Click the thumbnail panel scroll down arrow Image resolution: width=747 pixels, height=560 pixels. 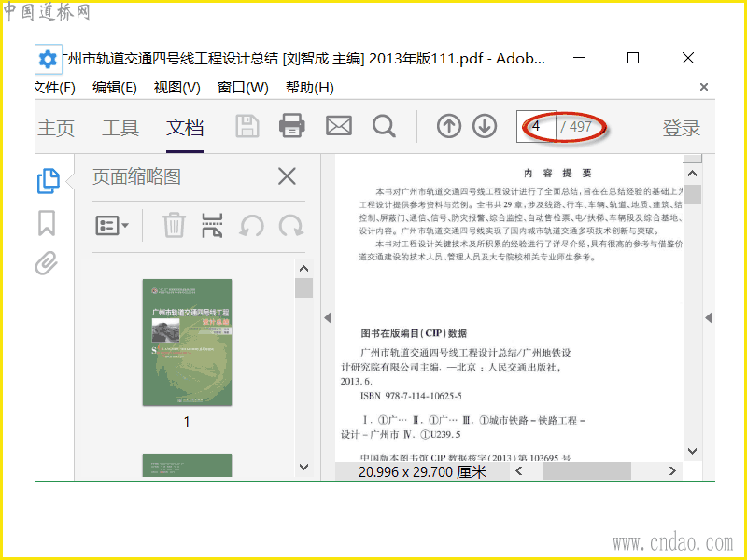tap(304, 467)
